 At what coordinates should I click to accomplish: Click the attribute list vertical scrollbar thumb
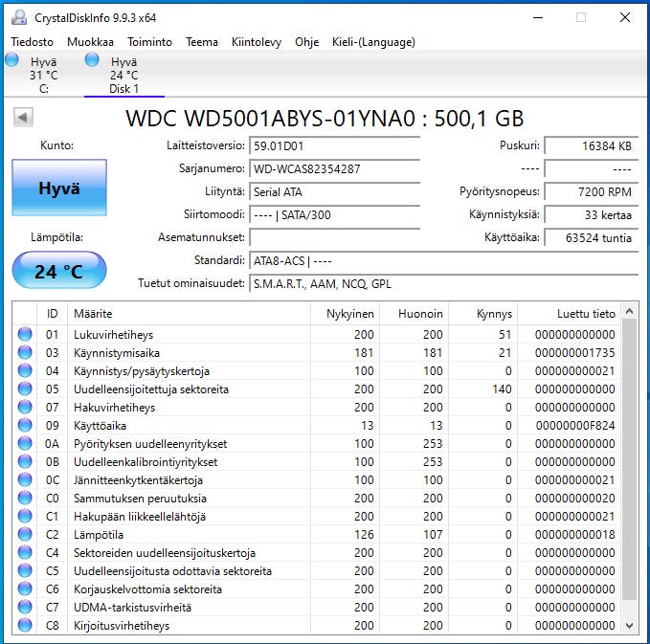click(x=629, y=459)
